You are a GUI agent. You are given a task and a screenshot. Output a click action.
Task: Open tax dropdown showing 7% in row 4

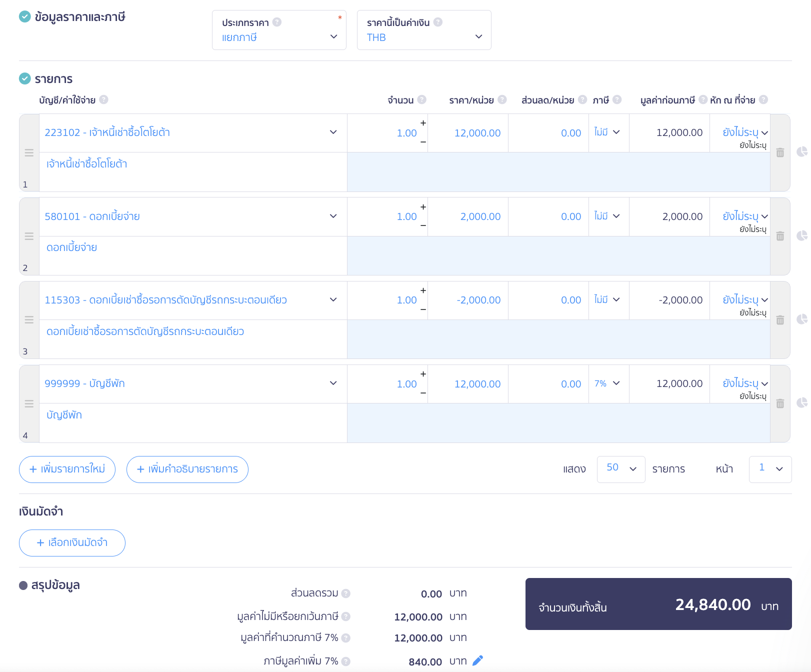click(x=608, y=383)
